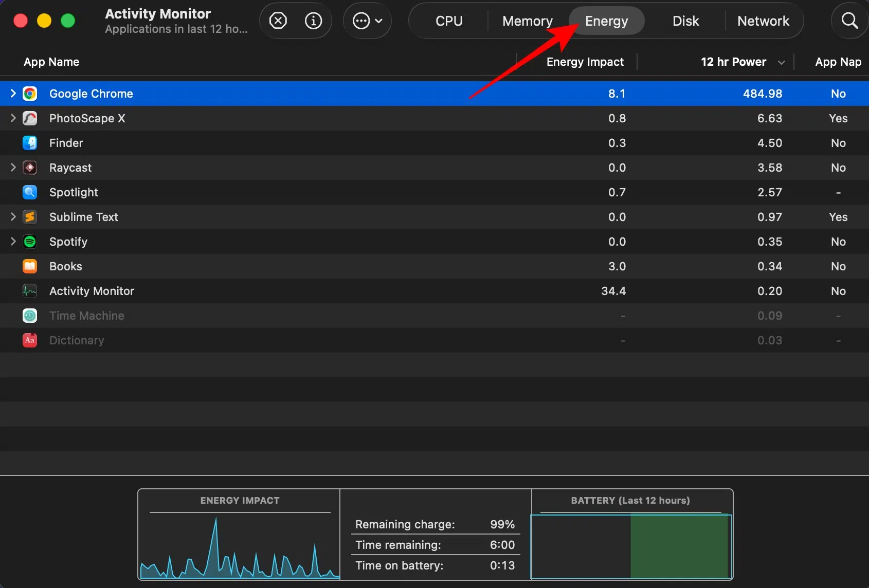Select the Spotify app icon
869x588 pixels.
30,242
